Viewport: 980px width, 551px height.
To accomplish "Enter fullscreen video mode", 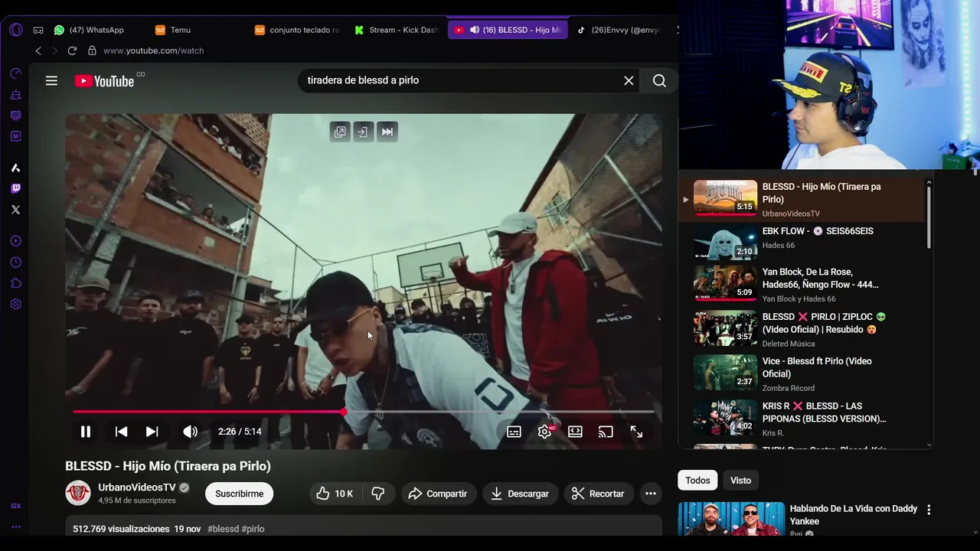I will point(636,432).
